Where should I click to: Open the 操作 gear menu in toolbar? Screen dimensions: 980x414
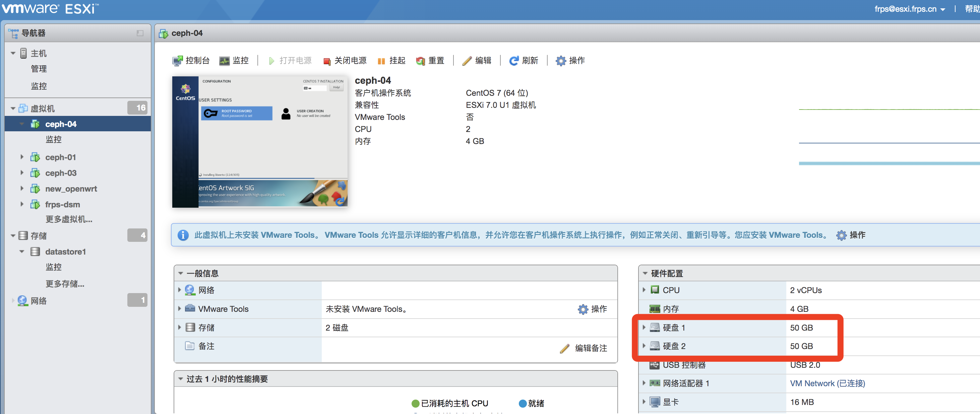click(x=560, y=61)
